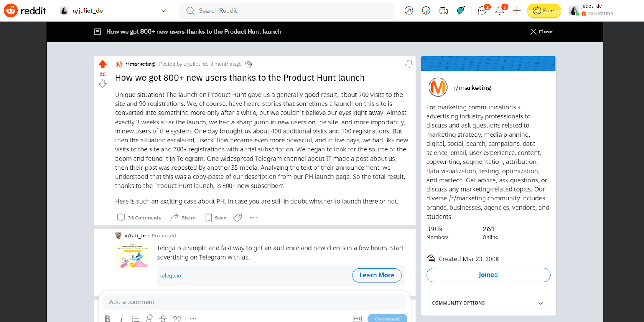Image resolution: width=644 pixels, height=322 pixels.
Task: Expand the Community Options section
Action: click(488, 303)
